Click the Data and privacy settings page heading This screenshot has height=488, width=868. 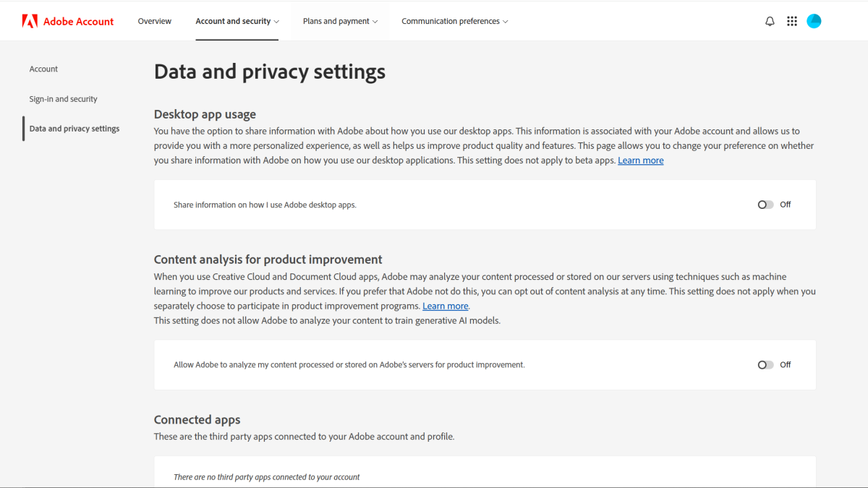[x=269, y=72]
